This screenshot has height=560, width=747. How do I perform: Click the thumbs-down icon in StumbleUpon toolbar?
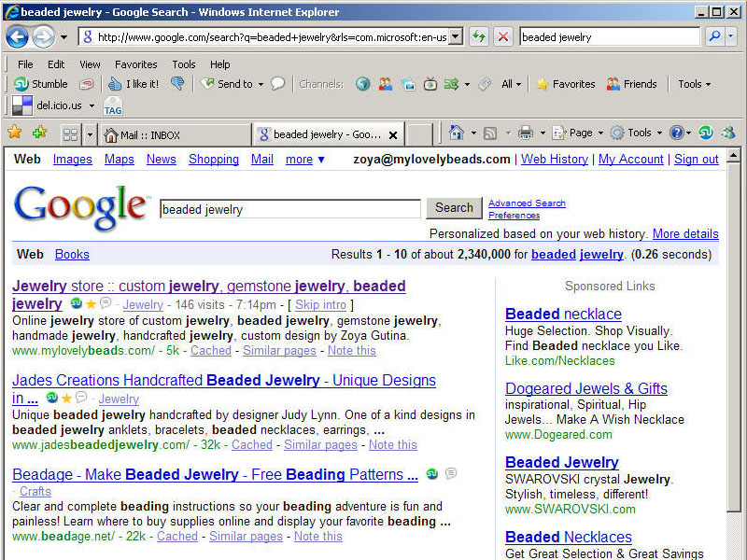tap(177, 84)
